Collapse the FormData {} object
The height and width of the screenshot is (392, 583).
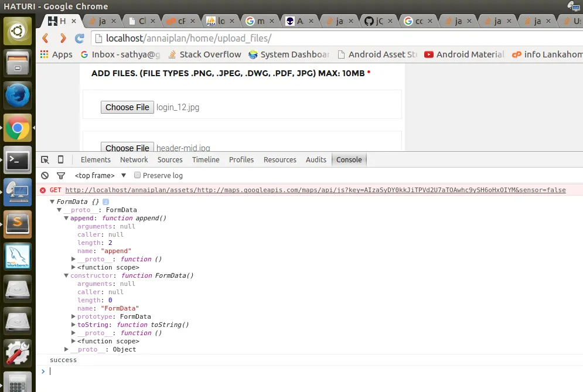pyautogui.click(x=52, y=202)
